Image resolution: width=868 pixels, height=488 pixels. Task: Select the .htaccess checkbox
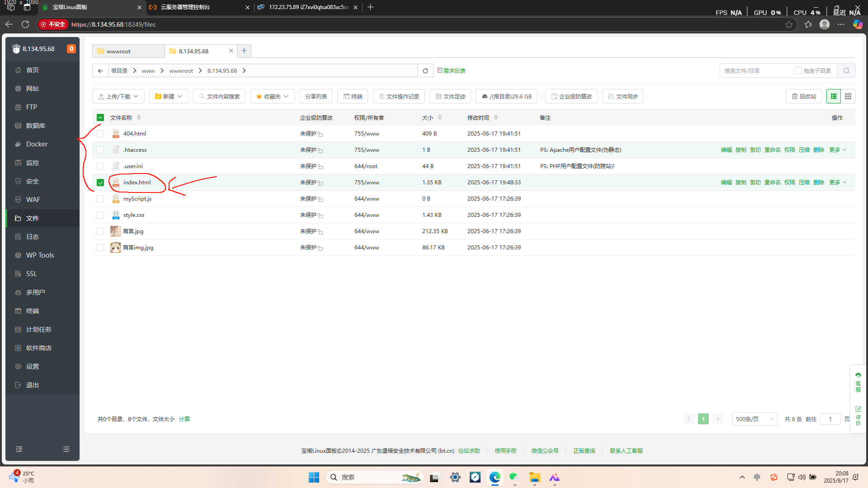click(x=100, y=150)
